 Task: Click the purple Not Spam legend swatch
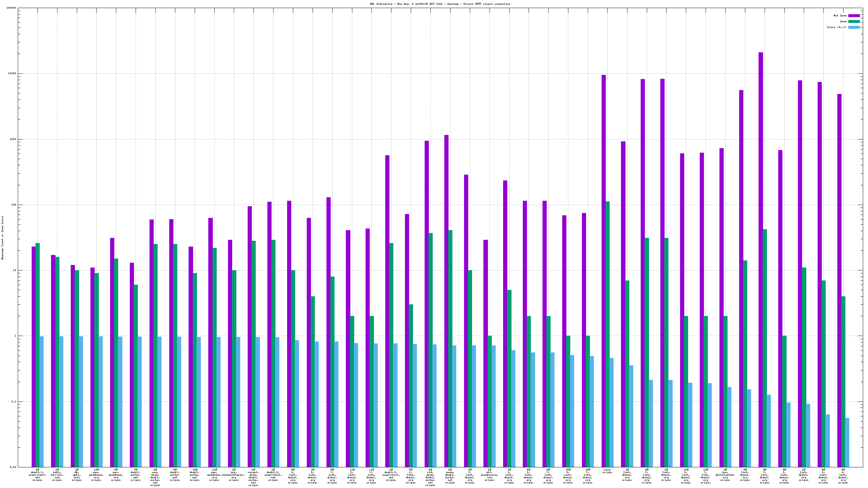(854, 15)
